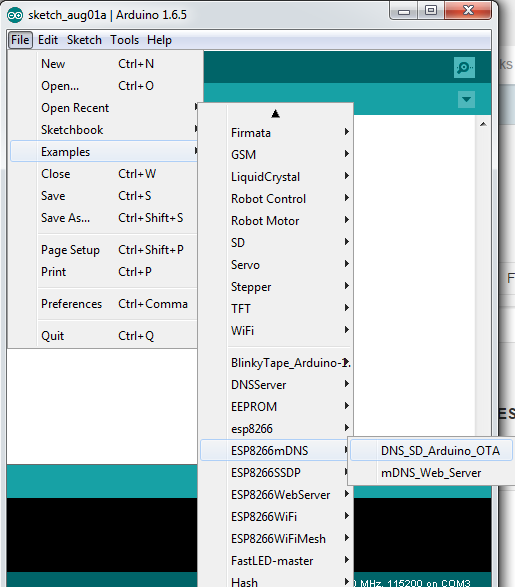Expand FastLED-master examples
The width and height of the screenshot is (515, 587).
pyautogui.click(x=276, y=561)
